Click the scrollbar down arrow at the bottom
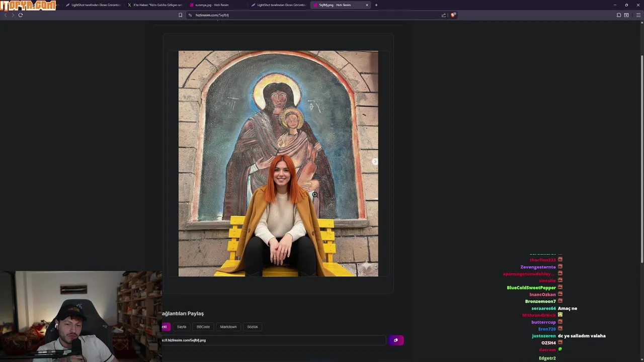This screenshot has width=644, height=362. 641,359
